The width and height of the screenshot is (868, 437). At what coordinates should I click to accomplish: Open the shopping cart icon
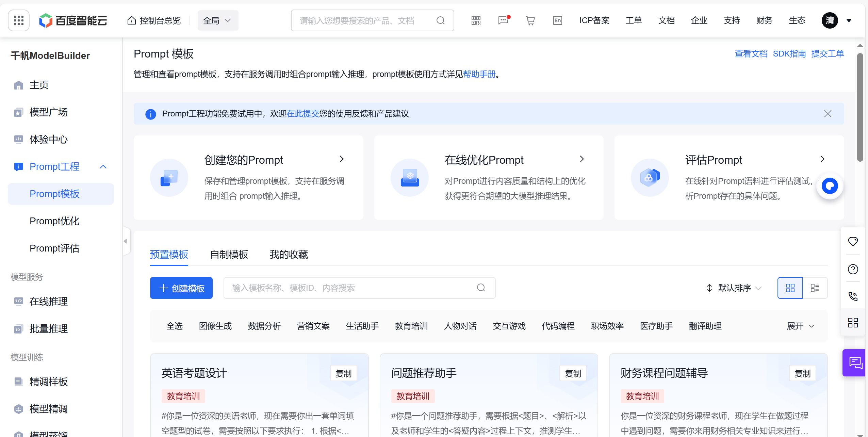point(530,20)
